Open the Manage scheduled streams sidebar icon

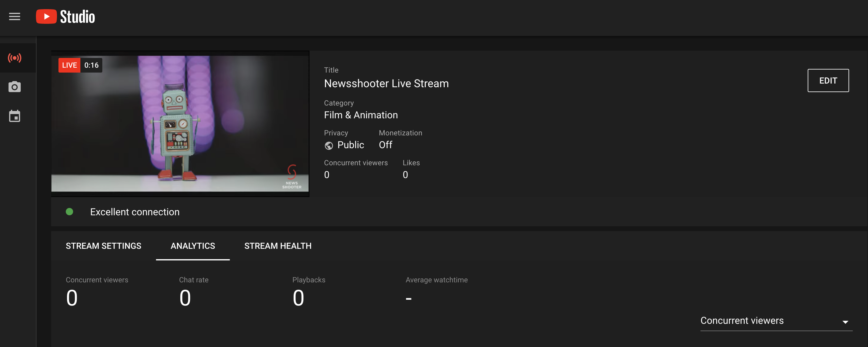tap(15, 116)
